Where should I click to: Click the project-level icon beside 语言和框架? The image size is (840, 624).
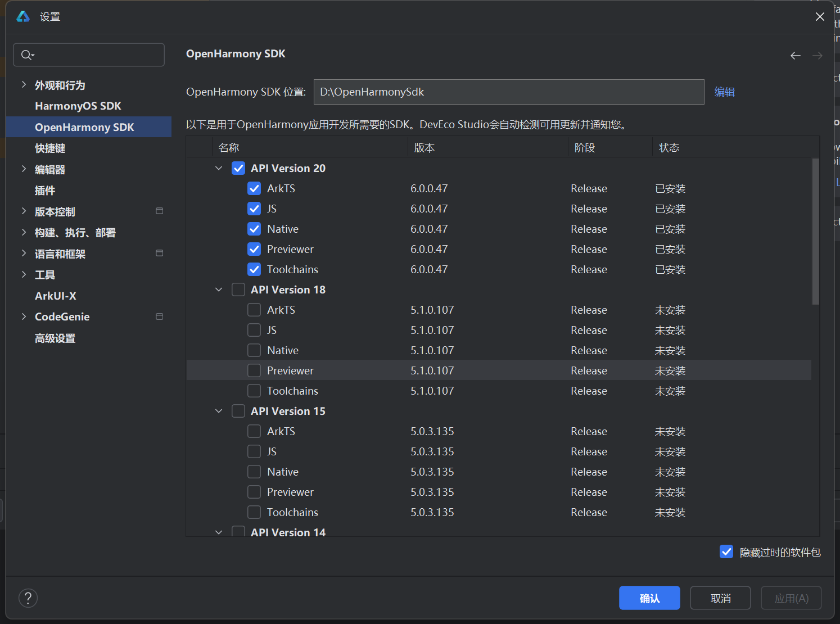pos(159,253)
